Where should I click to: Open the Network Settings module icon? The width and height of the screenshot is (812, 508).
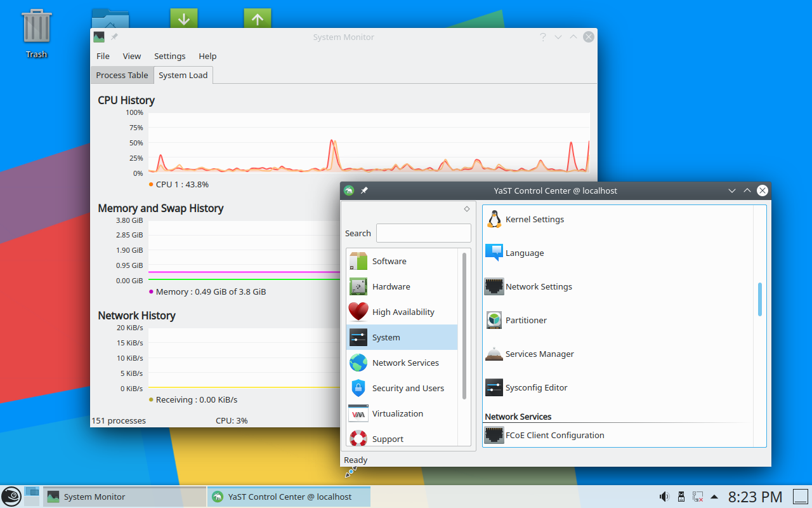(494, 286)
